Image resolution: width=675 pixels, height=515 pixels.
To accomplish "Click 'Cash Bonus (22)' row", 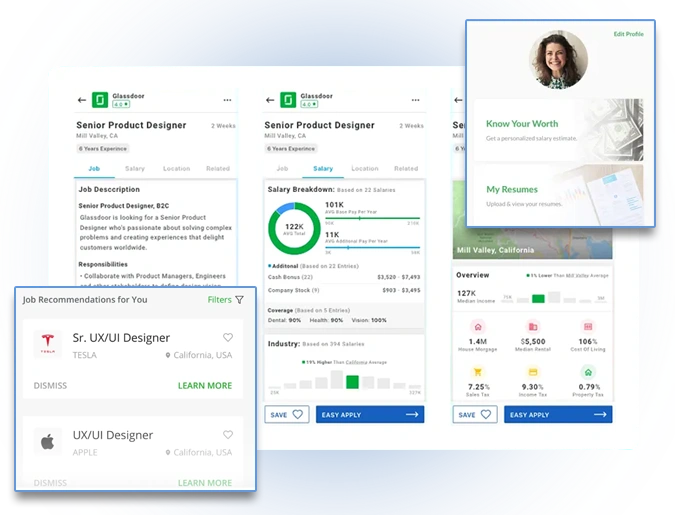I will 344,277.
